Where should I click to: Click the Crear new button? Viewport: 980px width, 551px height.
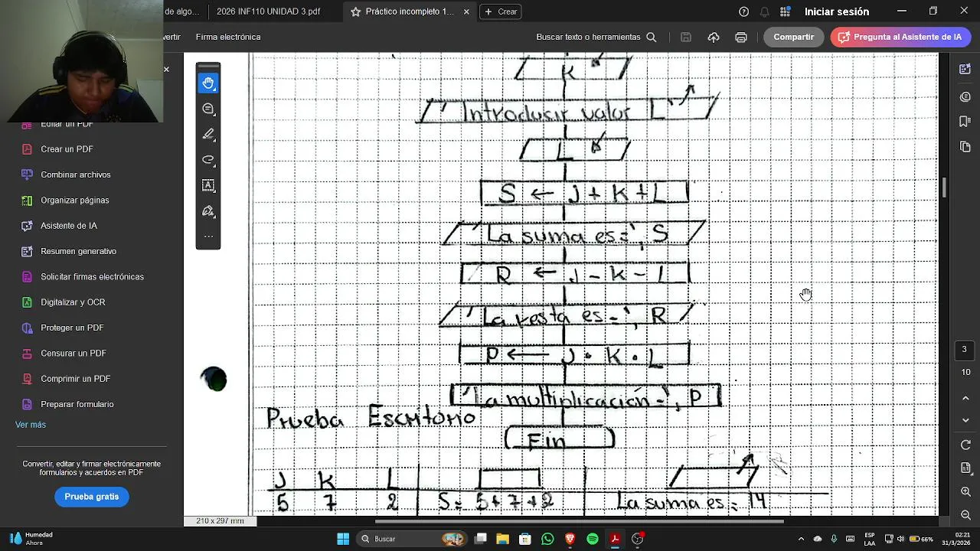[501, 11]
